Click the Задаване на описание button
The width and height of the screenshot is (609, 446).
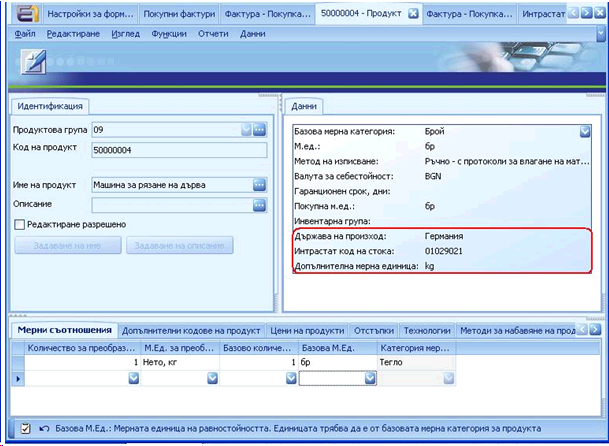pos(179,246)
